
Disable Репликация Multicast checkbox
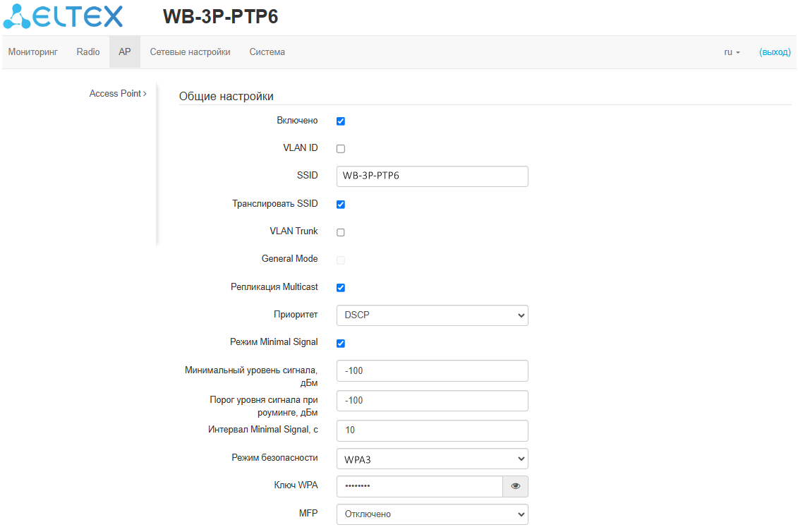(341, 288)
